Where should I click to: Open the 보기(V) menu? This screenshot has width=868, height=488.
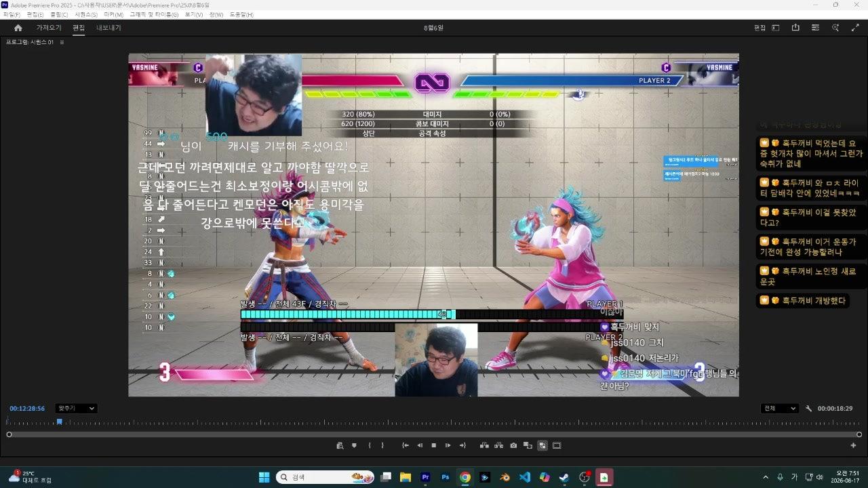(194, 14)
